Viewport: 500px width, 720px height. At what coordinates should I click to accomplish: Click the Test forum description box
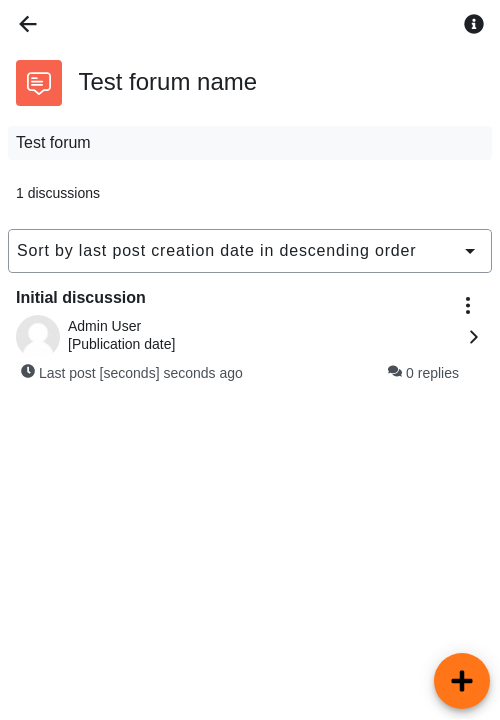click(x=250, y=143)
